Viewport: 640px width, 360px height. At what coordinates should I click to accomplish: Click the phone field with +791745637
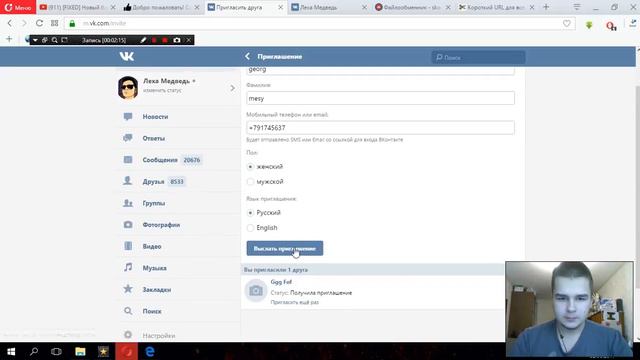click(380, 128)
